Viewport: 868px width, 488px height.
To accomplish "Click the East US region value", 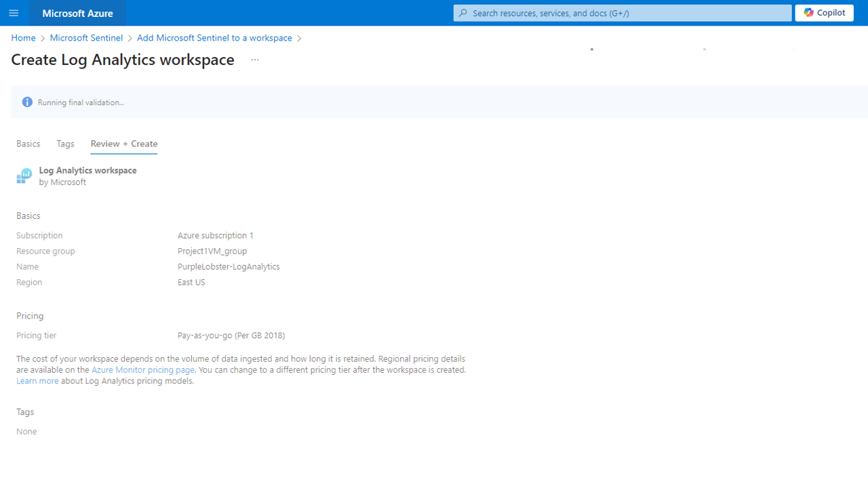I will coord(191,282).
